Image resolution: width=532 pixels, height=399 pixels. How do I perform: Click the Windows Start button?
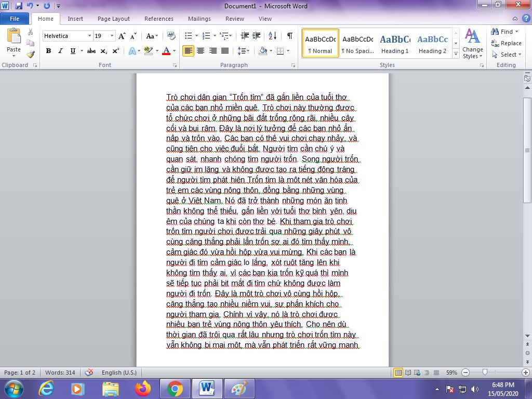tap(14, 389)
